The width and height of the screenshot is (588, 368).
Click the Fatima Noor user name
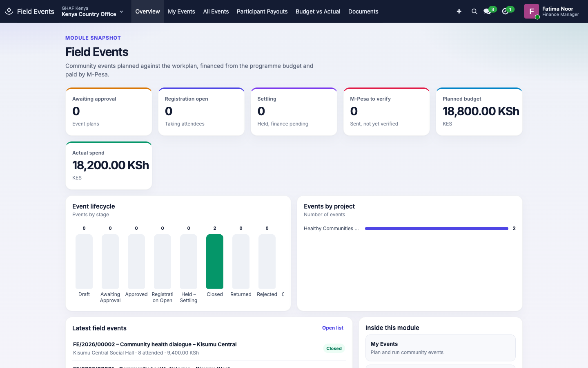pos(558,9)
